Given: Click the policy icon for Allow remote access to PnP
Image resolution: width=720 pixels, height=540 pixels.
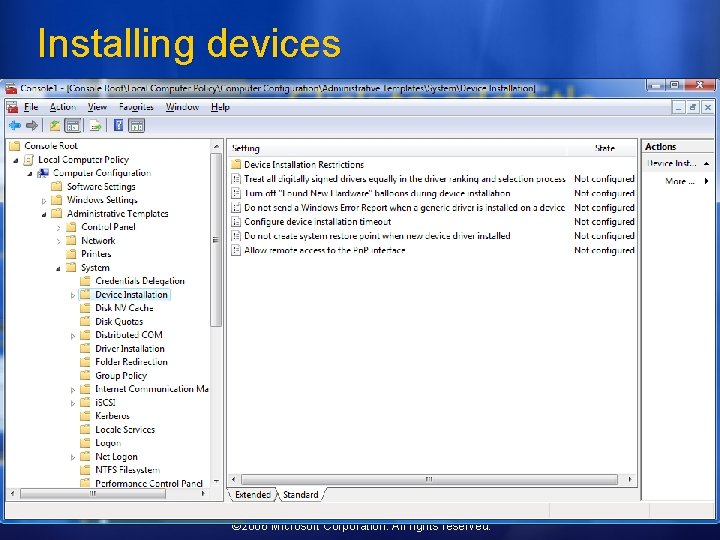Looking at the screenshot, I should (x=236, y=250).
